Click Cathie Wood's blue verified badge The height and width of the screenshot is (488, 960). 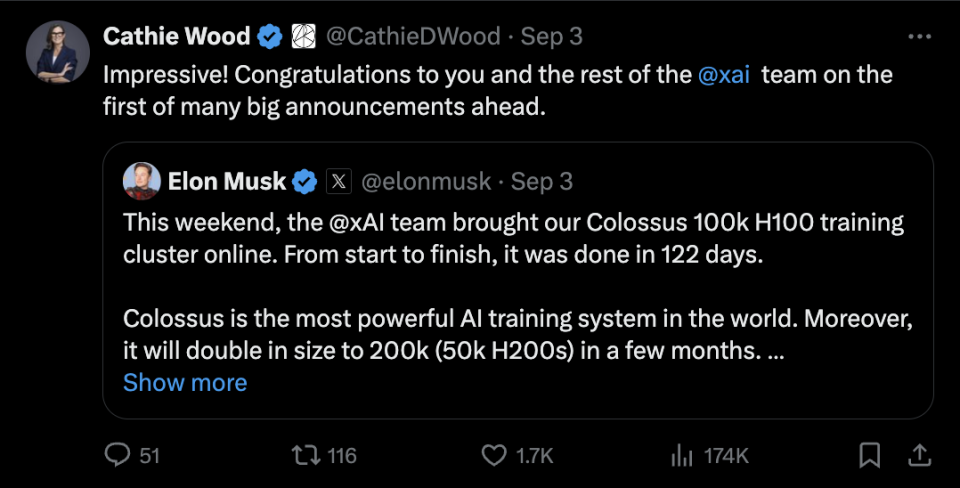[269, 37]
